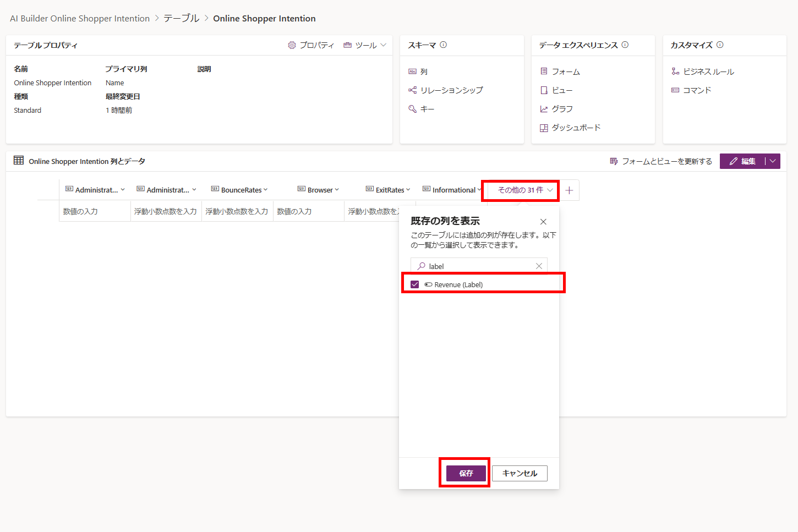Expand Browser column header menu

pos(337,190)
